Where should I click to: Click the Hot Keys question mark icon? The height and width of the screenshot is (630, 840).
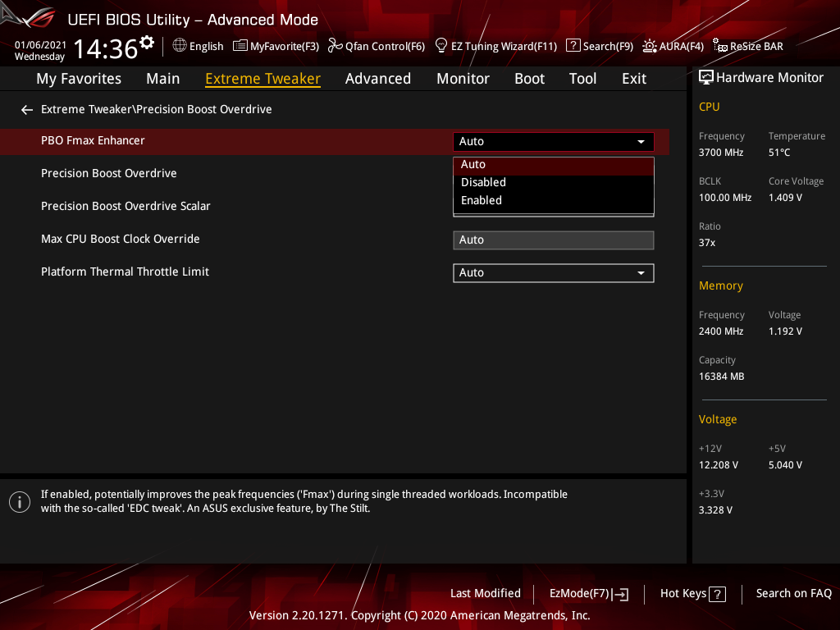tap(717, 594)
